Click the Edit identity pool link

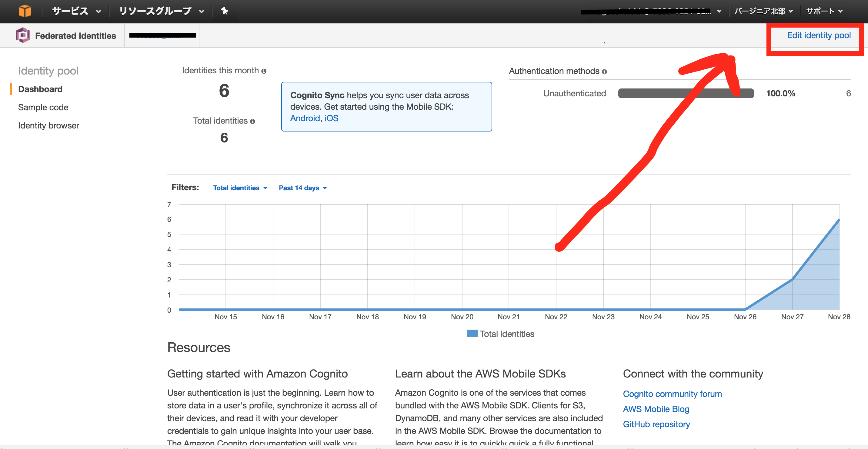pos(819,35)
